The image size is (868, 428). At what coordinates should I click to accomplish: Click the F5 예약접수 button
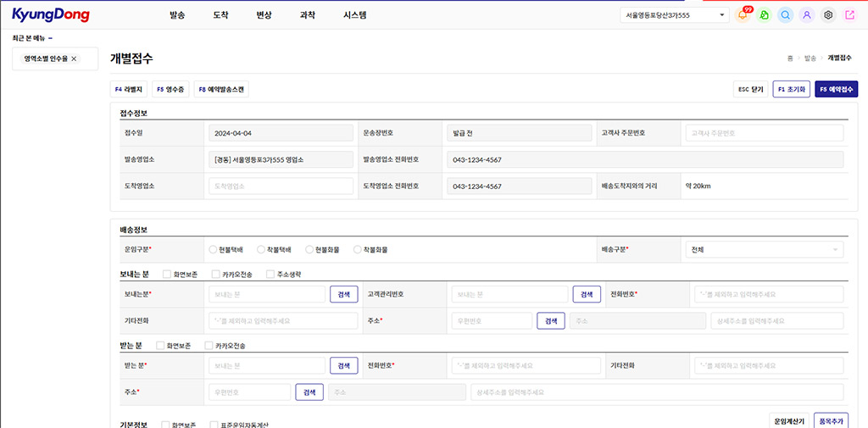[x=836, y=89]
